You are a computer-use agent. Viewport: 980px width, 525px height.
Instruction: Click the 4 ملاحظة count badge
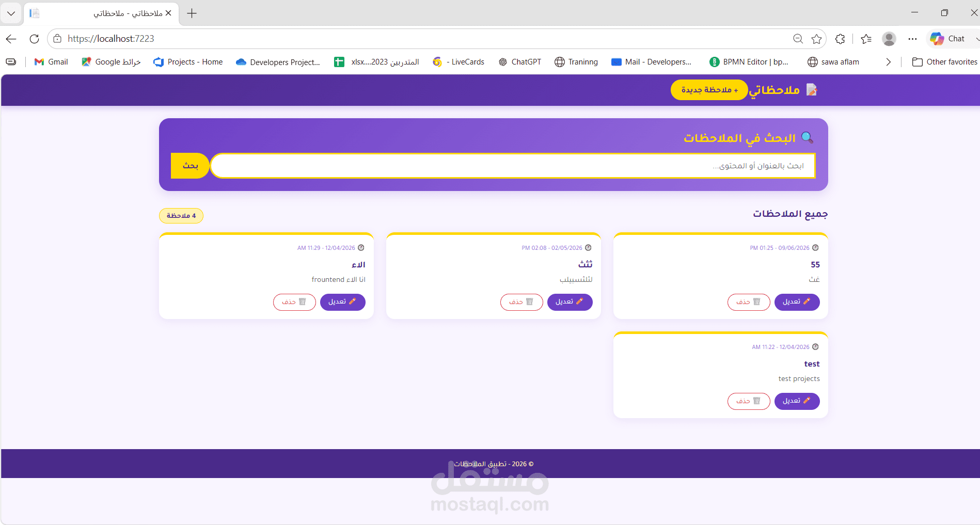pyautogui.click(x=181, y=215)
